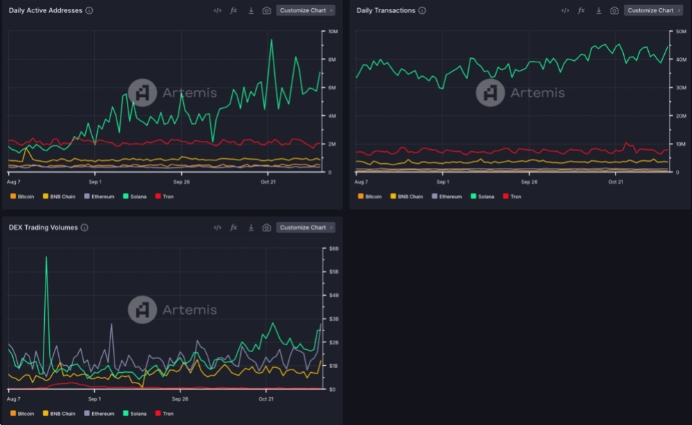Viewport: 692px width, 425px height.
Task: Toggle Solana series in Daily Transactions legend
Action: click(x=482, y=196)
